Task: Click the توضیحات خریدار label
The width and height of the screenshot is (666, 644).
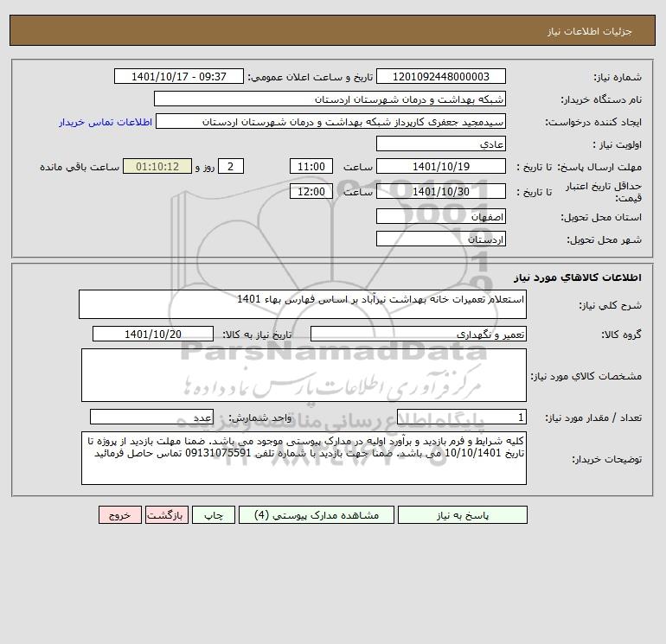Action: pyautogui.click(x=607, y=459)
